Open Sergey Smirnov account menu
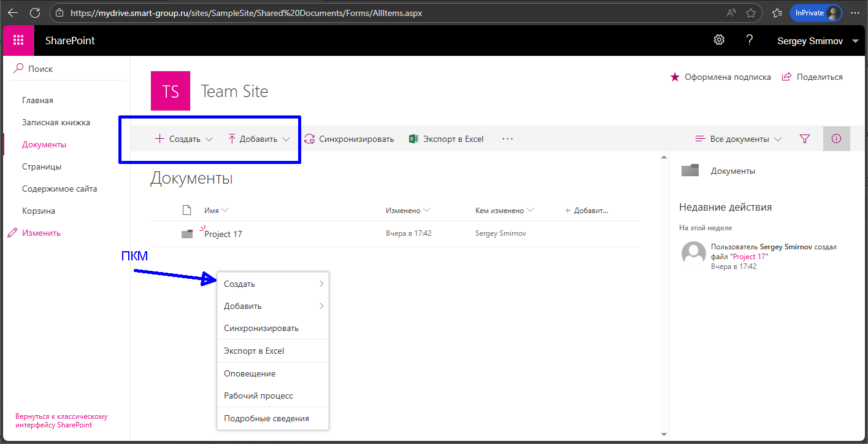Screen dimensions: 868x444 [x=818, y=41]
